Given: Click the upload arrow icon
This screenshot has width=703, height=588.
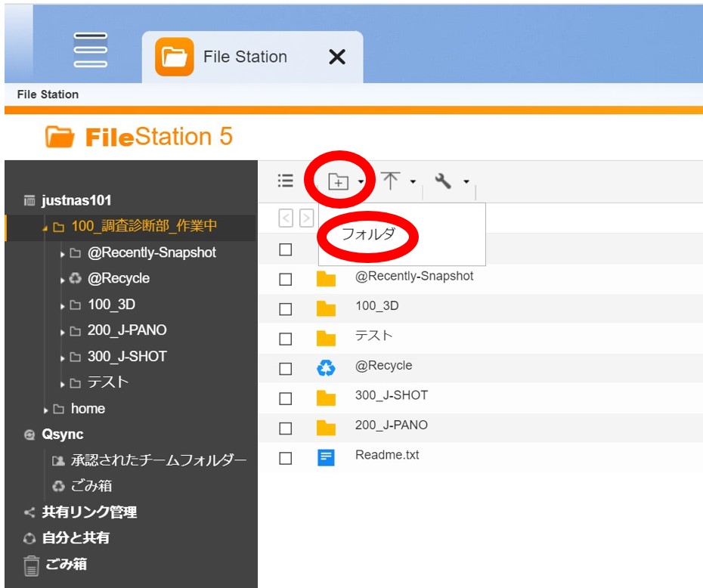Looking at the screenshot, I should [391, 181].
